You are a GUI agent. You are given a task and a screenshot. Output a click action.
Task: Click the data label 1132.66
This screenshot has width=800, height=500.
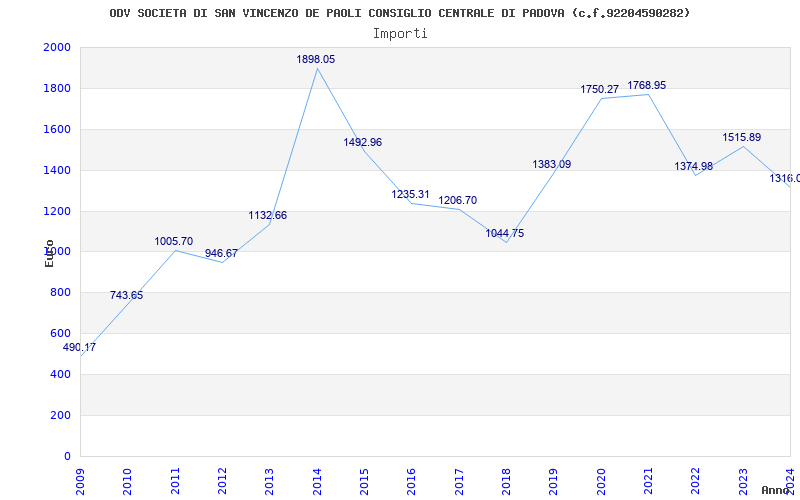pos(268,215)
